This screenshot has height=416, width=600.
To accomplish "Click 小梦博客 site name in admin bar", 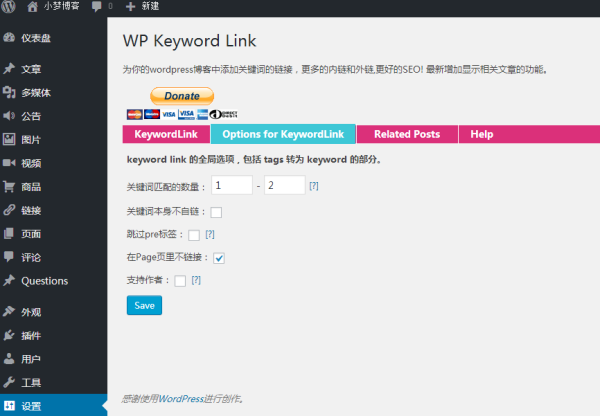I will click(x=61, y=6).
